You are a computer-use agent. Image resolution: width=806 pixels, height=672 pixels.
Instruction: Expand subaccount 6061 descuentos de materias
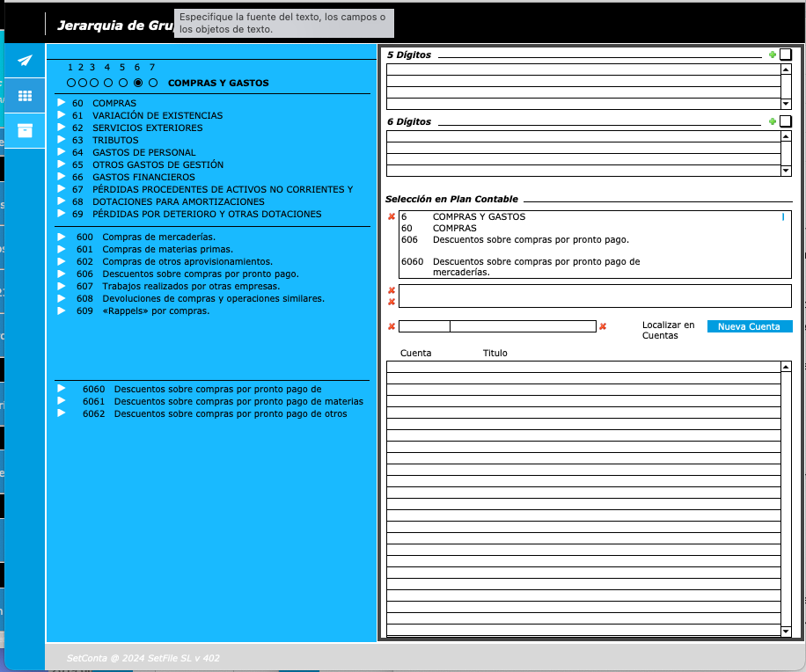(x=62, y=401)
